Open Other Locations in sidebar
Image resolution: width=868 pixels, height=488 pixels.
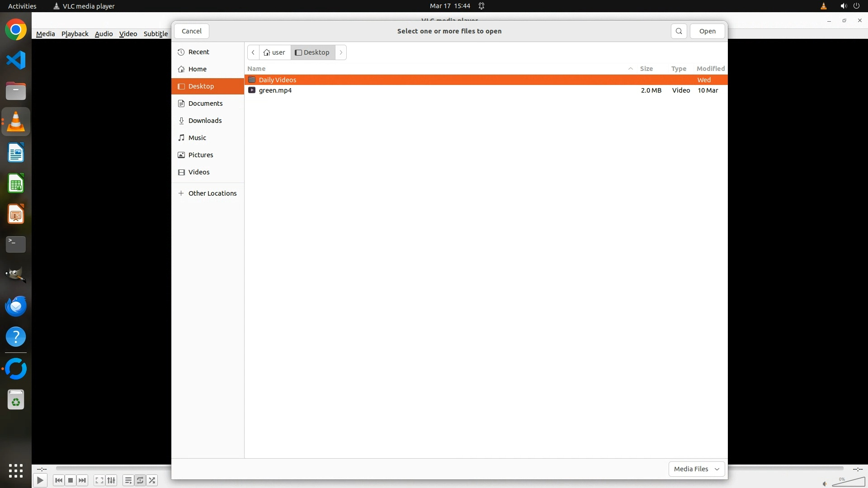click(212, 193)
